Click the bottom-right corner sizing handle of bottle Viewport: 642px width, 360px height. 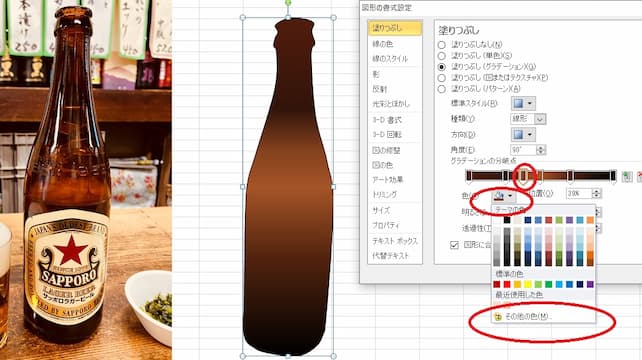pos(333,356)
